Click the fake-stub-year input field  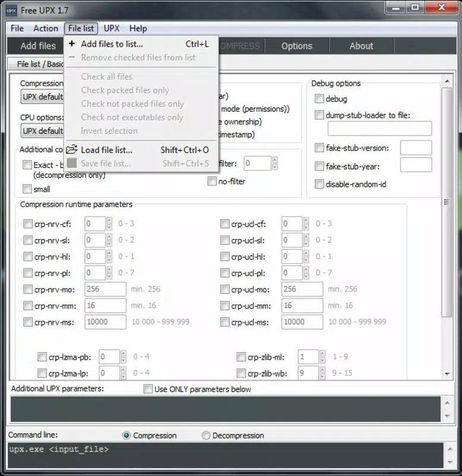pyautogui.click(x=416, y=165)
